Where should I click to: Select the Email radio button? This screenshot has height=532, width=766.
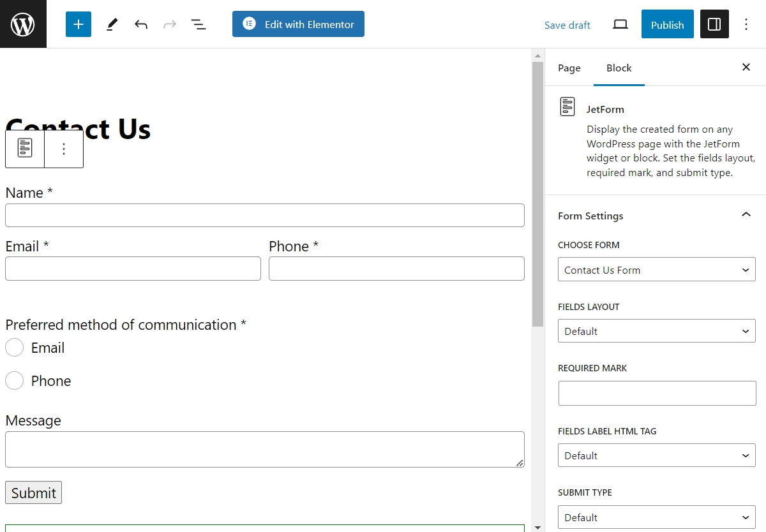14,347
